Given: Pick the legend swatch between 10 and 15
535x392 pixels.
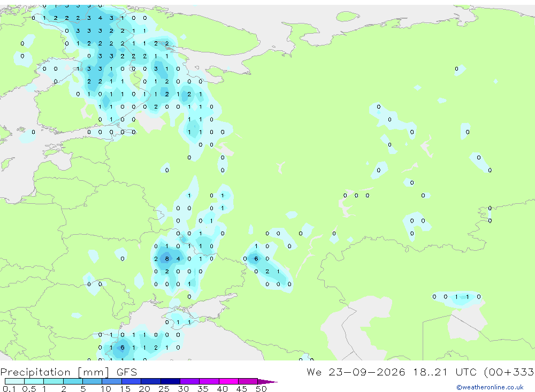Looking at the screenshot, I should (112, 381).
